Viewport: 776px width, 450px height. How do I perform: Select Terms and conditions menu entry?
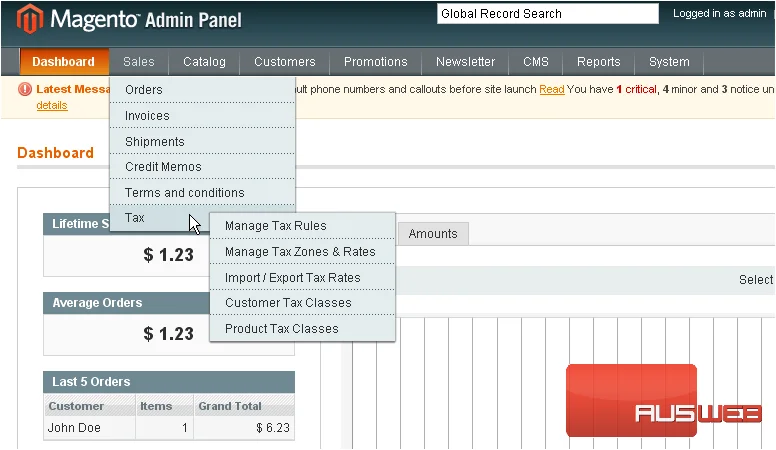pyautogui.click(x=202, y=192)
